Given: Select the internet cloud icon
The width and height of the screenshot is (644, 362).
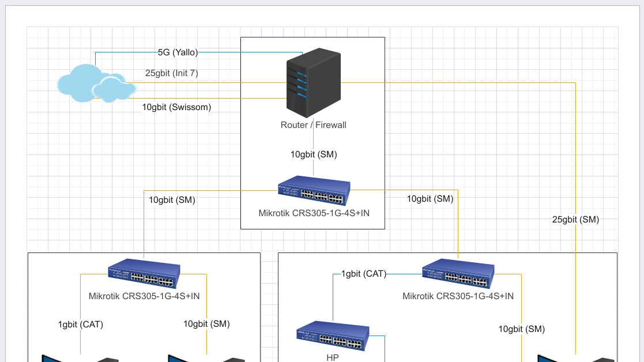Looking at the screenshot, I should 96,84.
